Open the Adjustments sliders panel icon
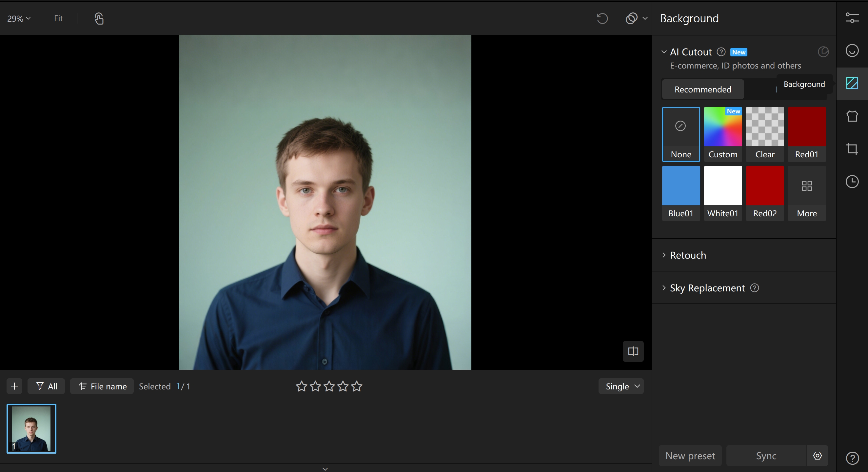Image resolution: width=868 pixels, height=472 pixels. tap(852, 18)
